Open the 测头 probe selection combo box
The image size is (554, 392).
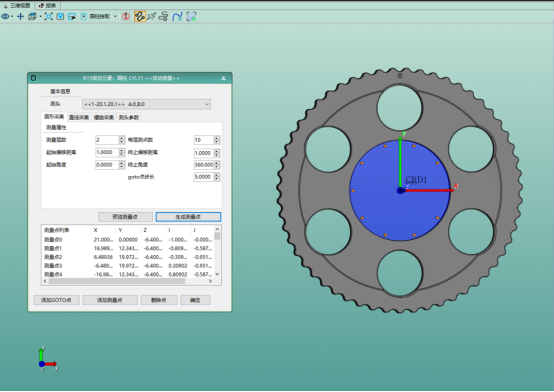pos(146,104)
